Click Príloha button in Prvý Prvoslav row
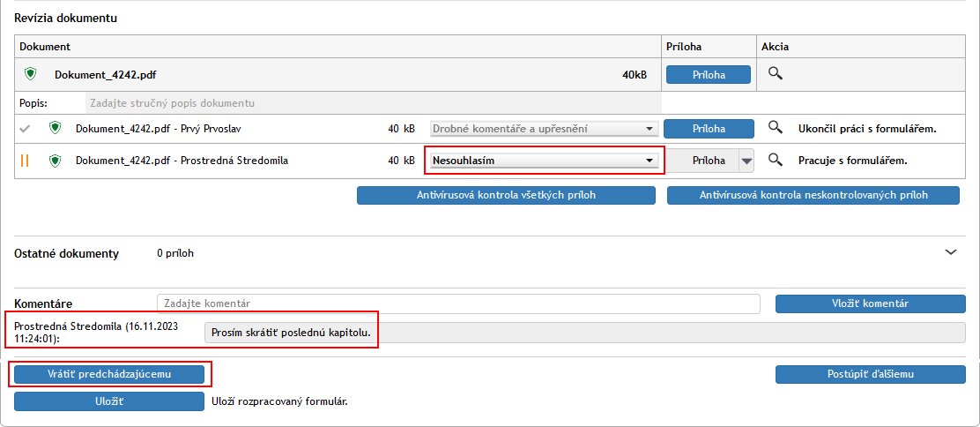Viewport: 980px width, 427px height. click(x=708, y=129)
